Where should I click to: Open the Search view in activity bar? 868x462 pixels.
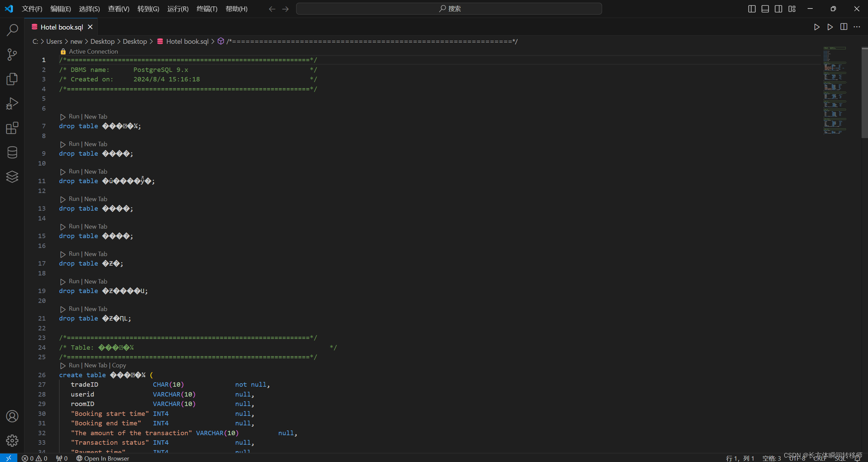[x=12, y=30]
